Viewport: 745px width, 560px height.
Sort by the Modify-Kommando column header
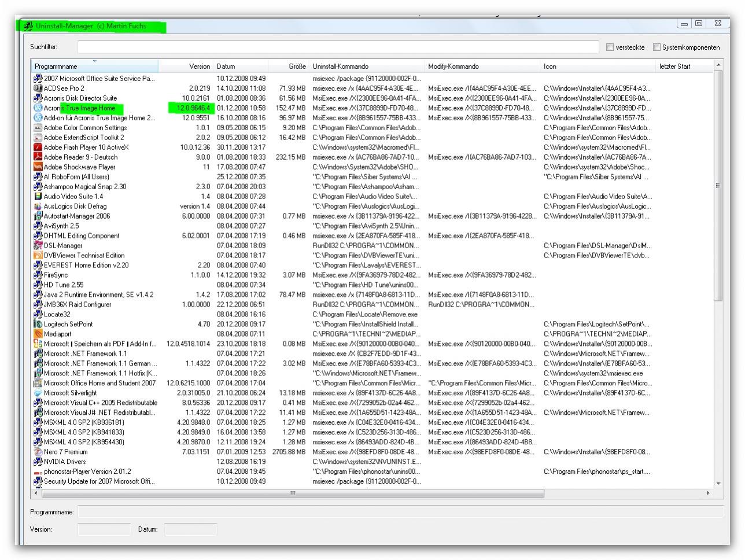coord(483,67)
